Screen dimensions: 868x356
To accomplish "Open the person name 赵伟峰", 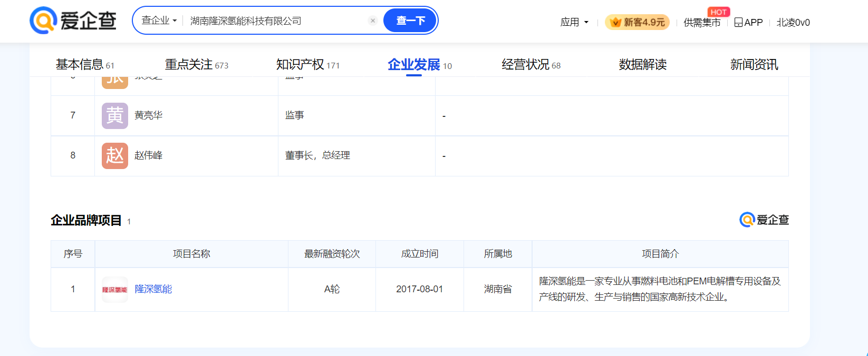I will point(148,155).
